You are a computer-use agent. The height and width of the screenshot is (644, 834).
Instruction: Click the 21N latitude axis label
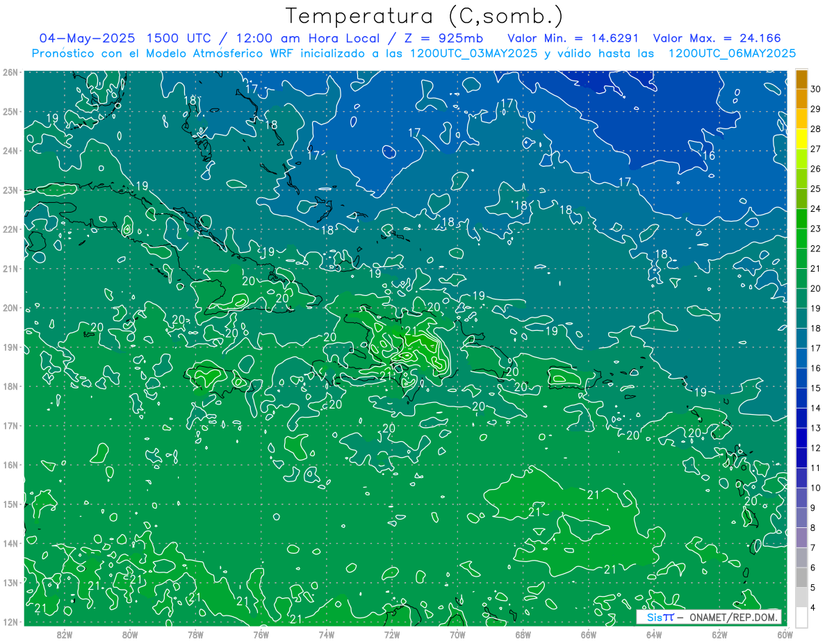[x=10, y=268]
